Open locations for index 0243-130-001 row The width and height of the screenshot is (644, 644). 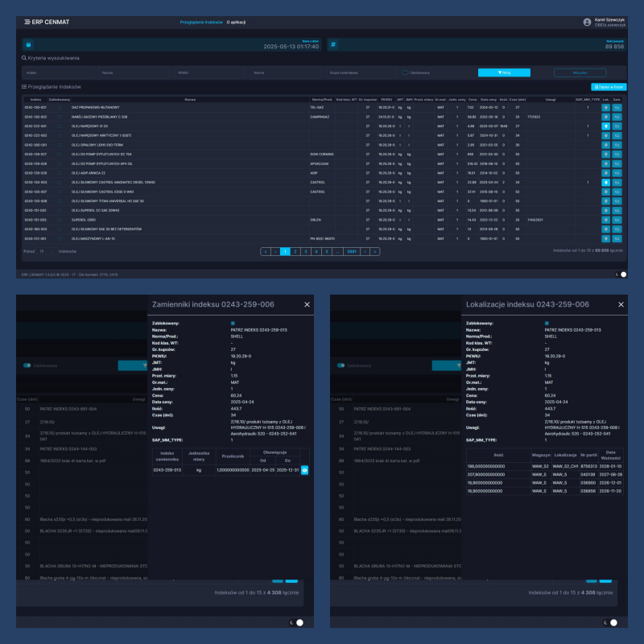(x=605, y=107)
